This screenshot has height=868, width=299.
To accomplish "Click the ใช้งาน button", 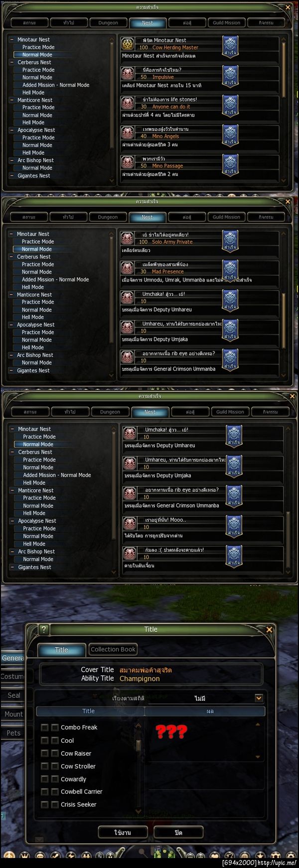I will click(123, 833).
